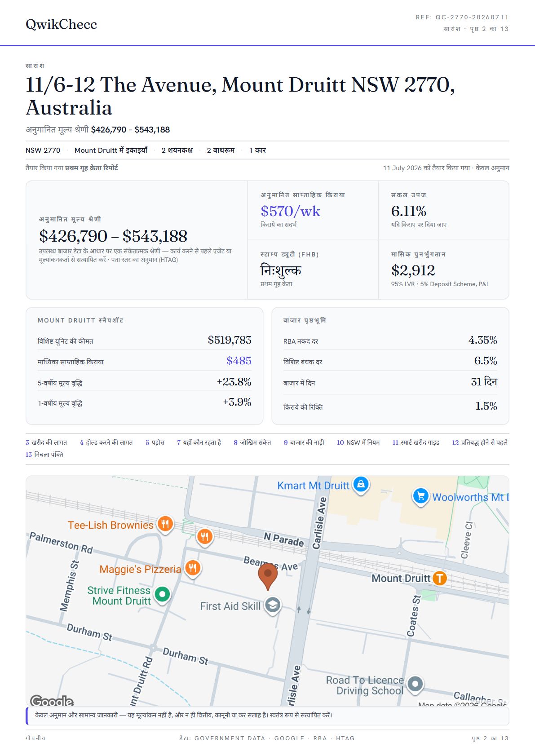Open section 12 प्रतिबद्ध होने से पहले
Screen dimensions: 535x756
tap(480, 442)
